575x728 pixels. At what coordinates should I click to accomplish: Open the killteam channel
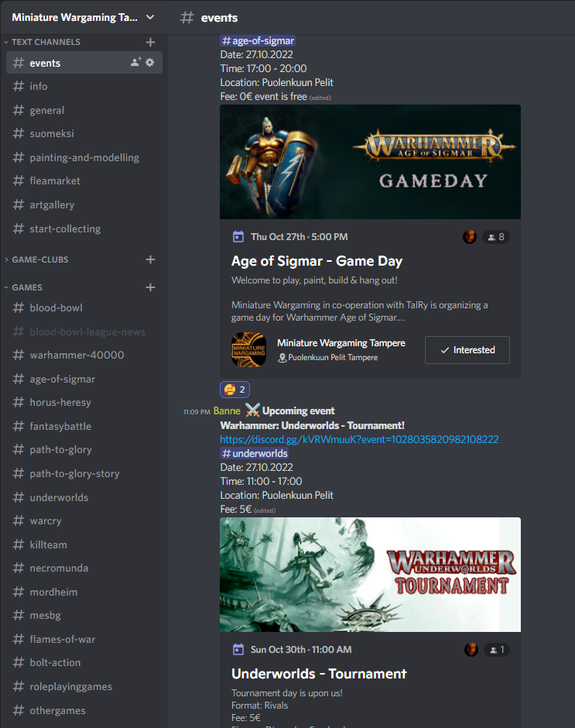point(84,545)
